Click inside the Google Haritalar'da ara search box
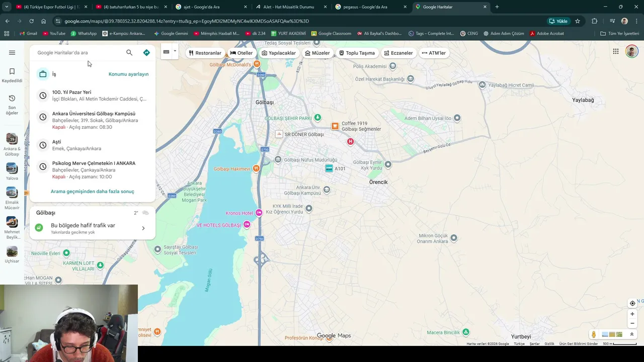The width and height of the screenshot is (644, 362). click(x=78, y=52)
